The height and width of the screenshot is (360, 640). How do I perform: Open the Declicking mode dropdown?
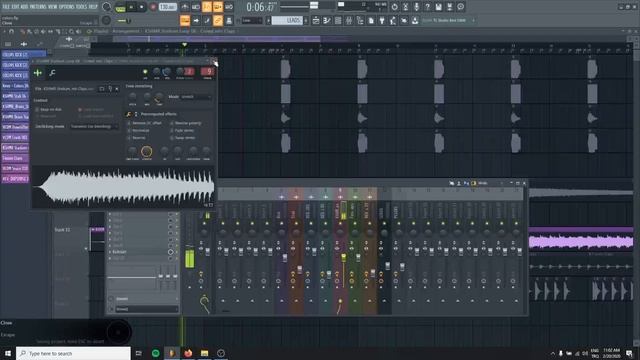point(94,127)
